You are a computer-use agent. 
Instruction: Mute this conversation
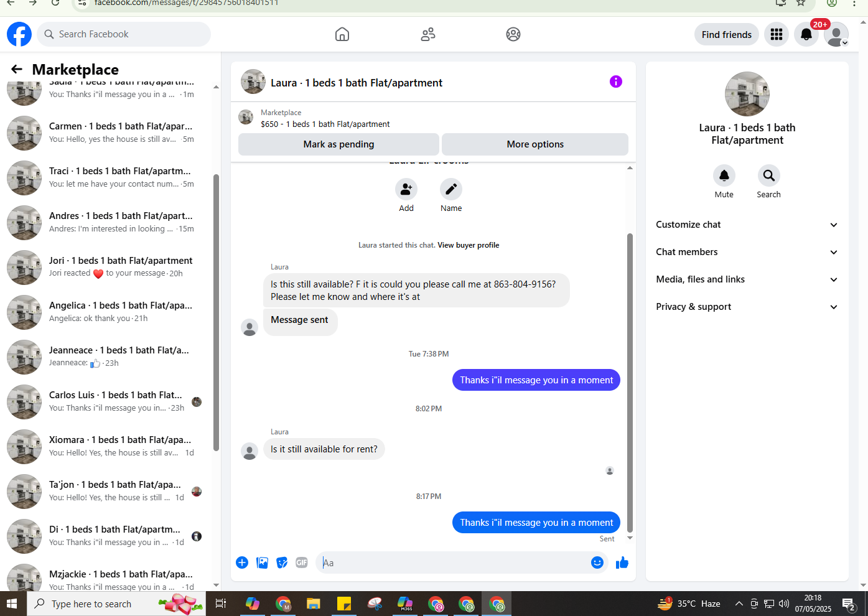pyautogui.click(x=724, y=175)
